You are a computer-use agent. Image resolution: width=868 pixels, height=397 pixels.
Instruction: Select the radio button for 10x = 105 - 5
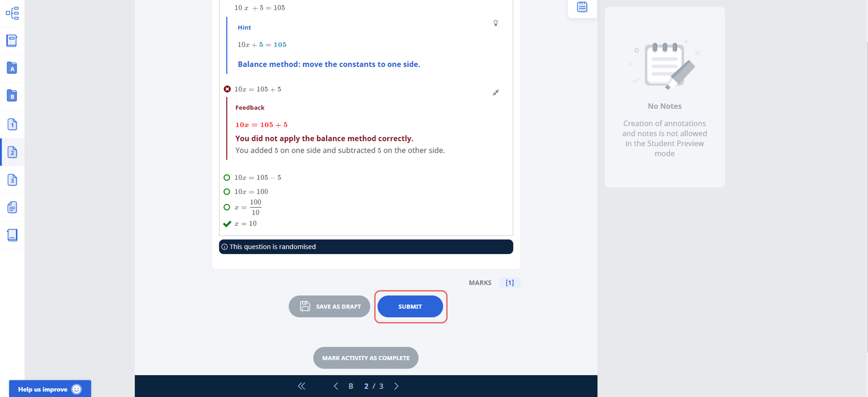coord(227,177)
